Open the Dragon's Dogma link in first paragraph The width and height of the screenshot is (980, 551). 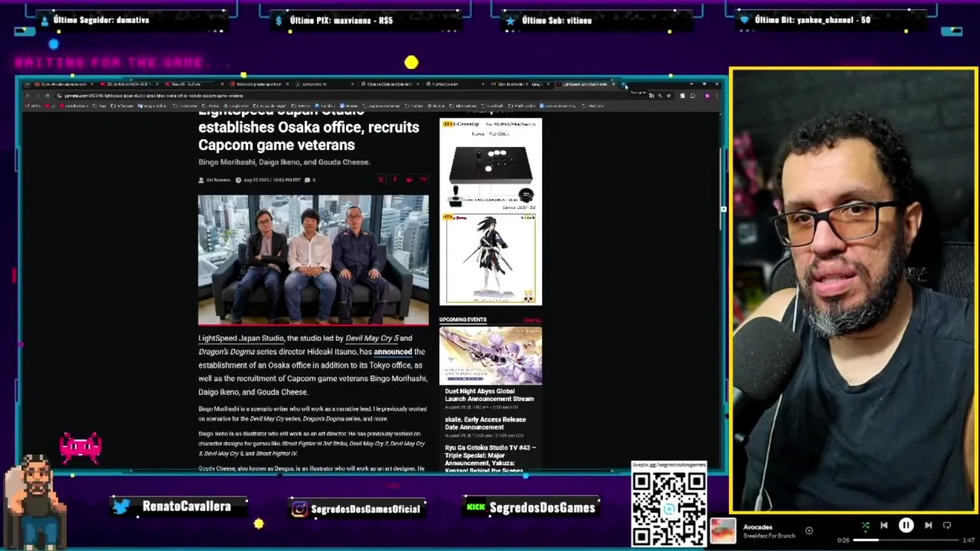226,352
